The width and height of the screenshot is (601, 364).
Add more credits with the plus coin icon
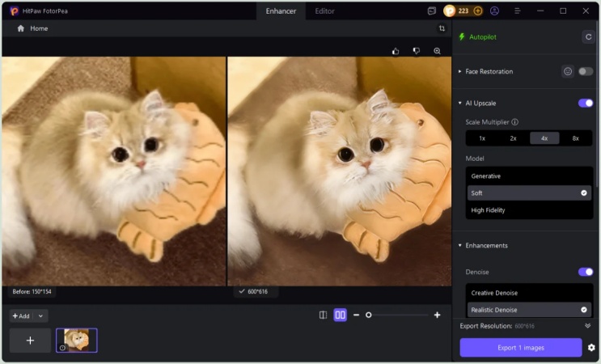coord(478,11)
